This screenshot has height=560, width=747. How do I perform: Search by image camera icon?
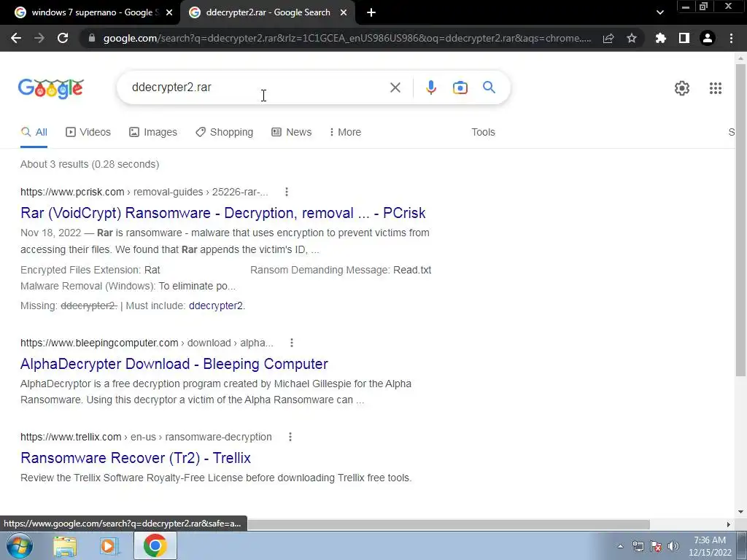[460, 87]
